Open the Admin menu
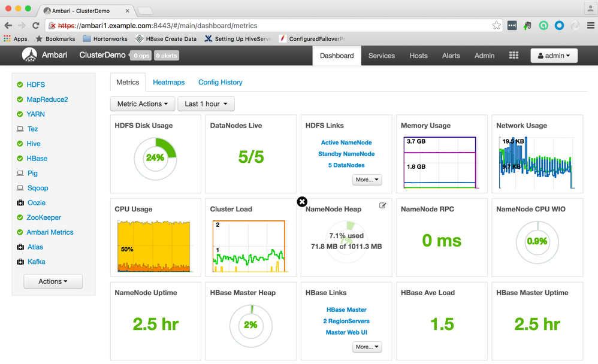This screenshot has width=598, height=364. [484, 56]
